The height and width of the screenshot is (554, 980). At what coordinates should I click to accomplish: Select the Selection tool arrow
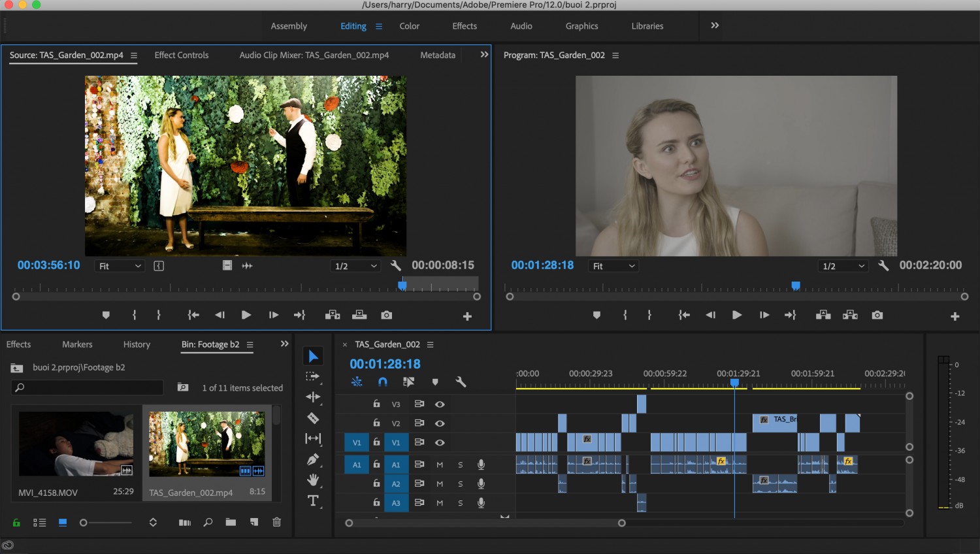pyautogui.click(x=314, y=356)
